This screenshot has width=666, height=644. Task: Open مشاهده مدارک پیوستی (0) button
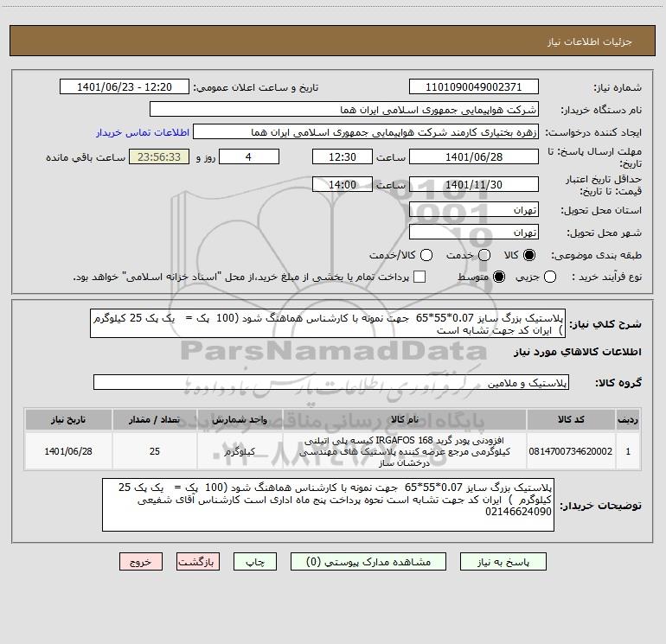368,562
